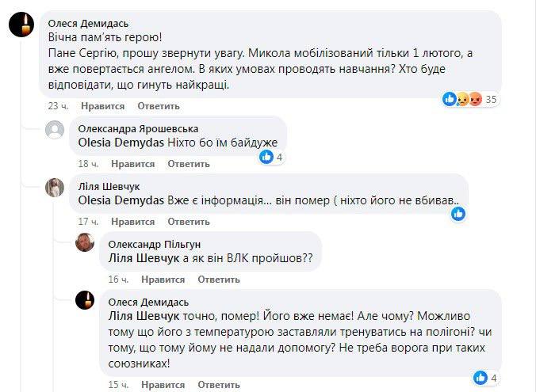Screen dimensions: 536x392
Task: View like reaction on Ліля Шевчук's comment
Action: (458, 213)
